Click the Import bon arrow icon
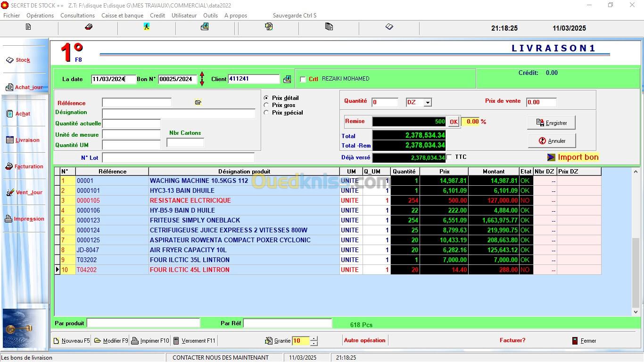 tap(551, 157)
